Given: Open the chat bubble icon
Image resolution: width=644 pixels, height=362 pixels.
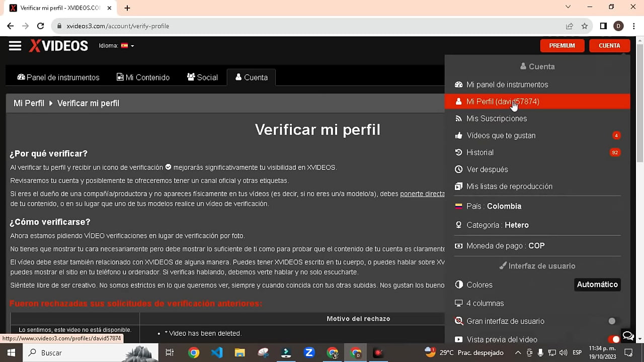Looking at the screenshot, I should point(628,335).
